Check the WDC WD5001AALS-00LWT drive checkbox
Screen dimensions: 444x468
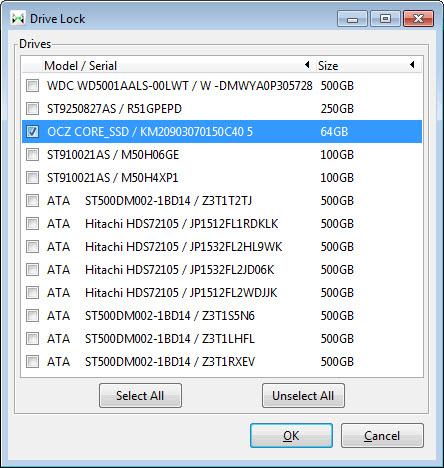[x=32, y=86]
